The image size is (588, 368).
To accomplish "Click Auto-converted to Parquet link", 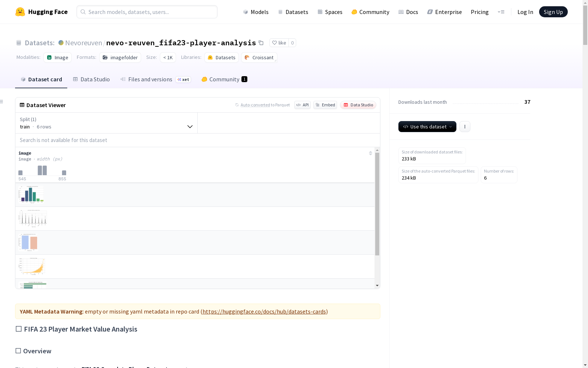I will coord(255,105).
